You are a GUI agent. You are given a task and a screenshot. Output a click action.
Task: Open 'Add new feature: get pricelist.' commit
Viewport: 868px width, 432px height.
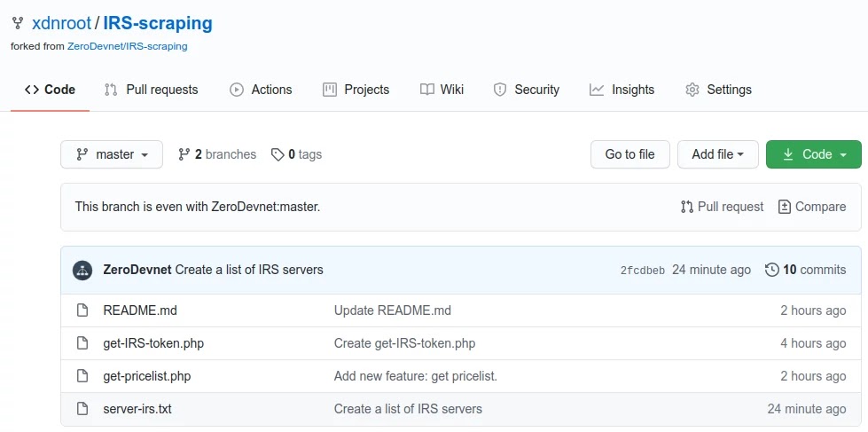(x=416, y=377)
